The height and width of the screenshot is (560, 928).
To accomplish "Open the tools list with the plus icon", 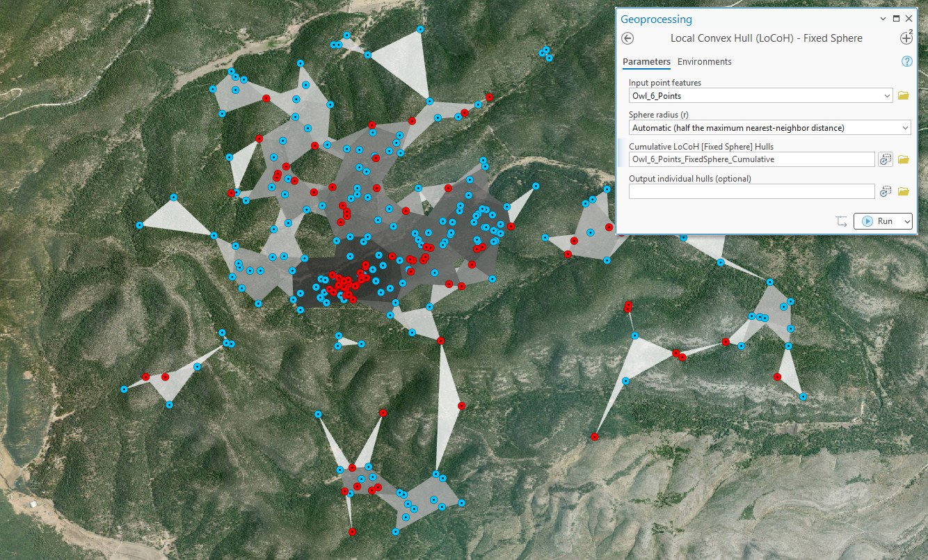I will 906,38.
